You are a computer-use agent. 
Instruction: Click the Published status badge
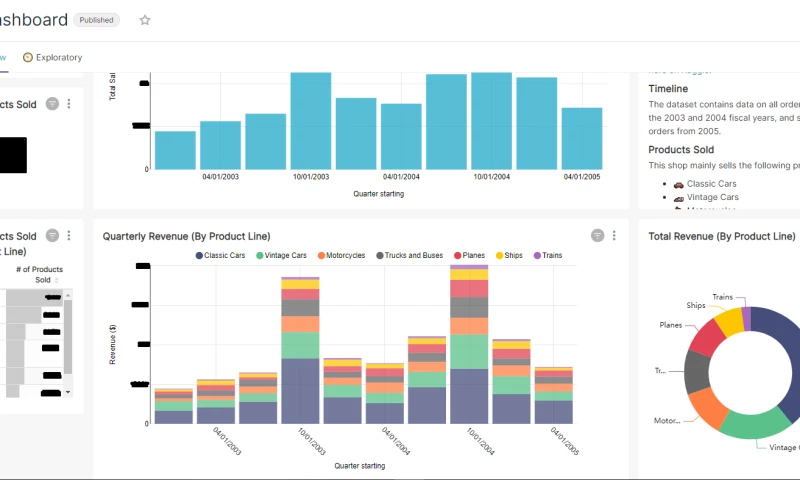[97, 20]
